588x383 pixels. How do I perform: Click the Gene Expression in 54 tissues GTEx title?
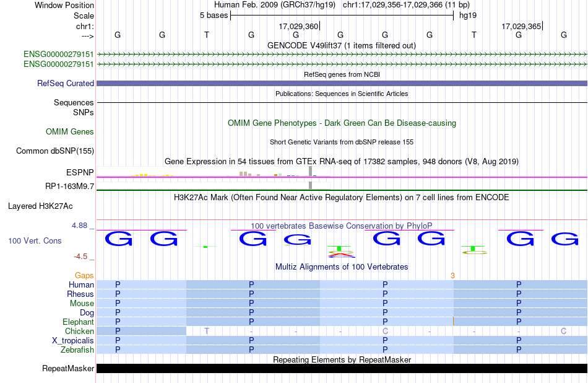point(342,162)
